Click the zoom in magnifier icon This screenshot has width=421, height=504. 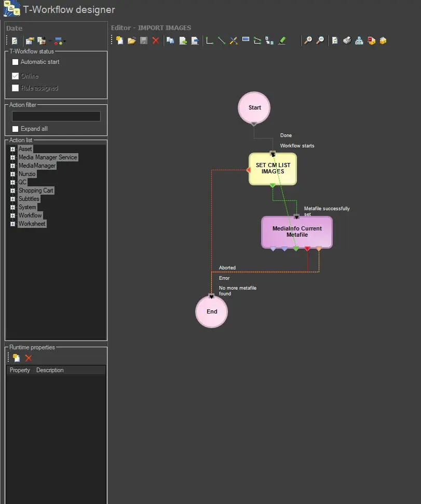pos(308,40)
